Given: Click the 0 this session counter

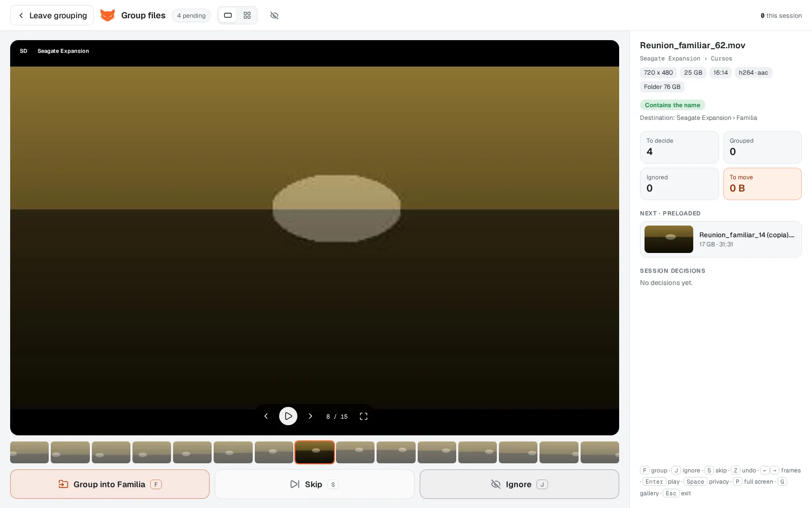Looking at the screenshot, I should pos(781,16).
